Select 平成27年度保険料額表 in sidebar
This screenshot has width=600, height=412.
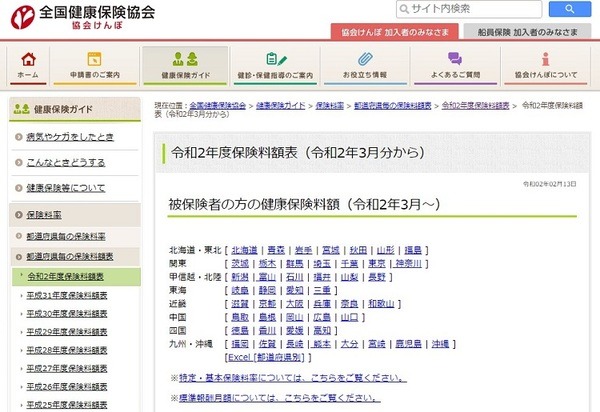67,368
